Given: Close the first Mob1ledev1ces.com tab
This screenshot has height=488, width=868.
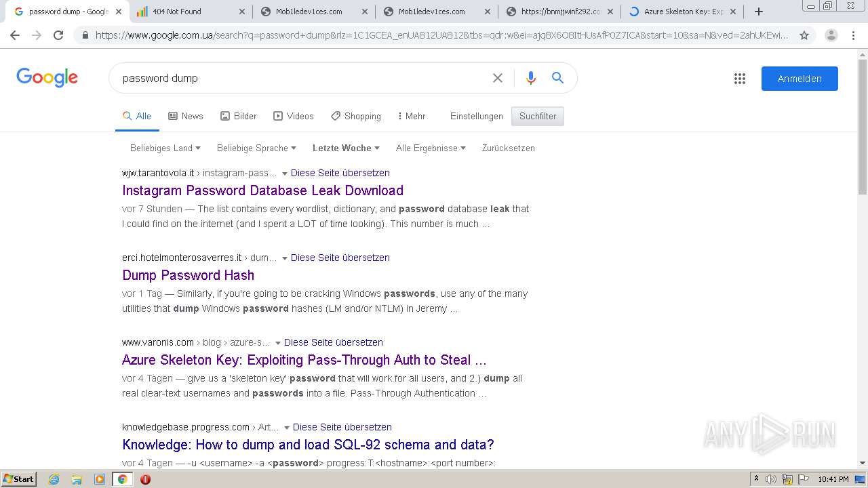Looking at the screenshot, I should (x=366, y=12).
